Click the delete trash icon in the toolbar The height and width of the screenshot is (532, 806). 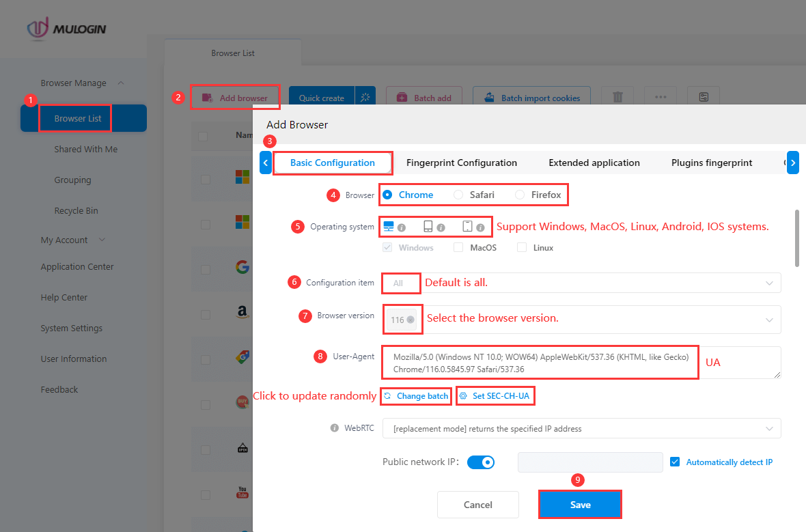click(x=617, y=97)
